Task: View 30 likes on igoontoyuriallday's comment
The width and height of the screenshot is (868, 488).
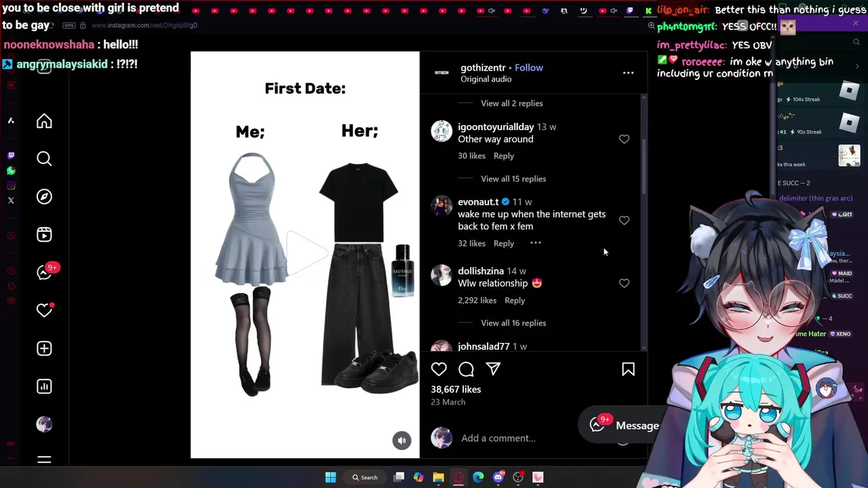Action: point(471,156)
